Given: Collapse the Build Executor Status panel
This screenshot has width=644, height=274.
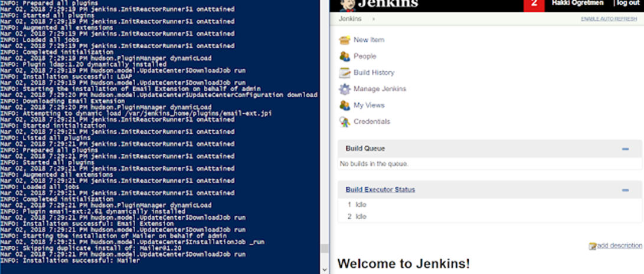Looking at the screenshot, I should point(625,190).
